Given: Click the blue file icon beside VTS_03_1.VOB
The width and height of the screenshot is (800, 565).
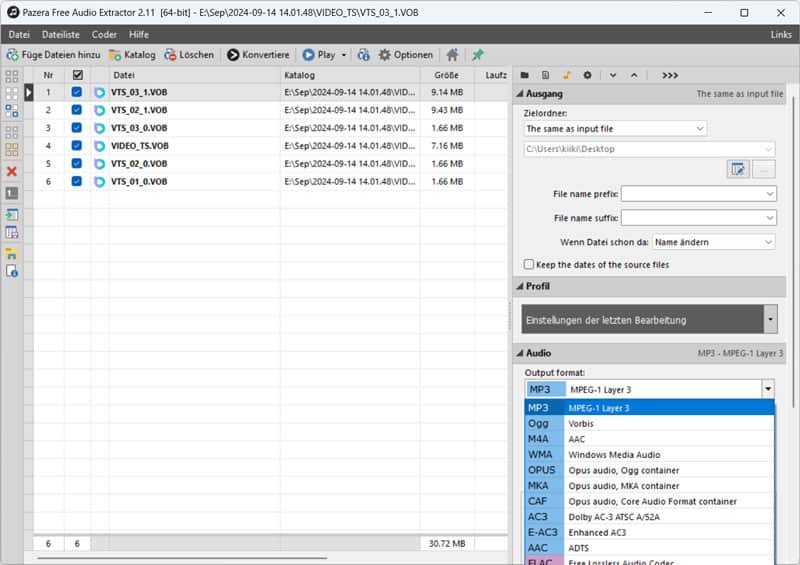Looking at the screenshot, I should click(99, 92).
